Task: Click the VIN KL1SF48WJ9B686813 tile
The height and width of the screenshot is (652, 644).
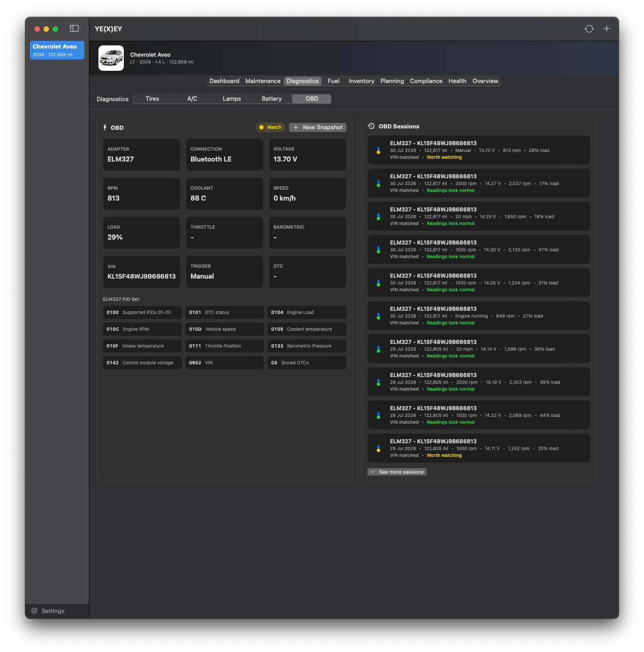Action: click(x=141, y=272)
